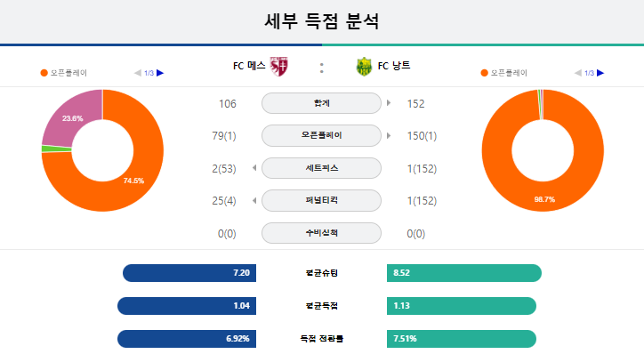Select the 수비실책 category pill
The image size is (644, 354).
coord(322,233)
